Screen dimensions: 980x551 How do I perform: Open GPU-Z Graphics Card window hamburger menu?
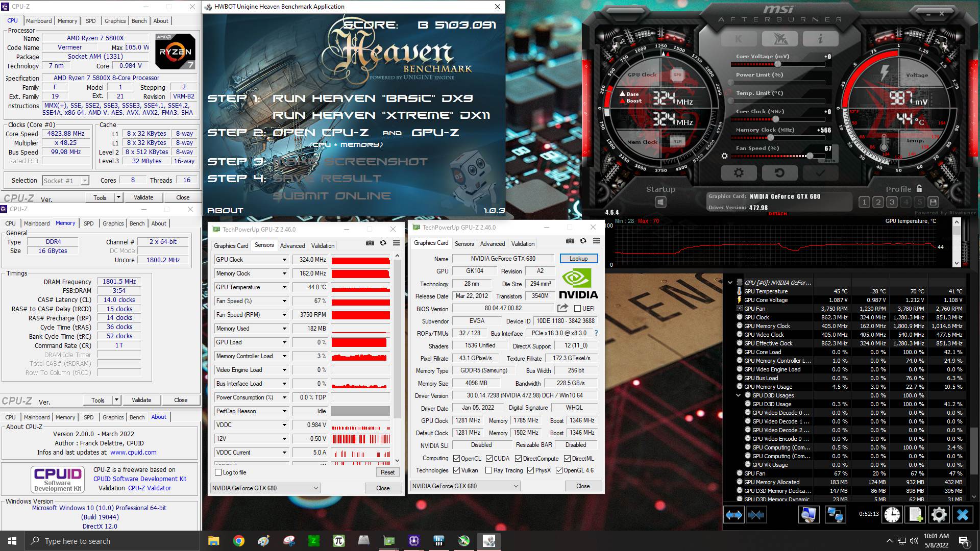point(596,241)
